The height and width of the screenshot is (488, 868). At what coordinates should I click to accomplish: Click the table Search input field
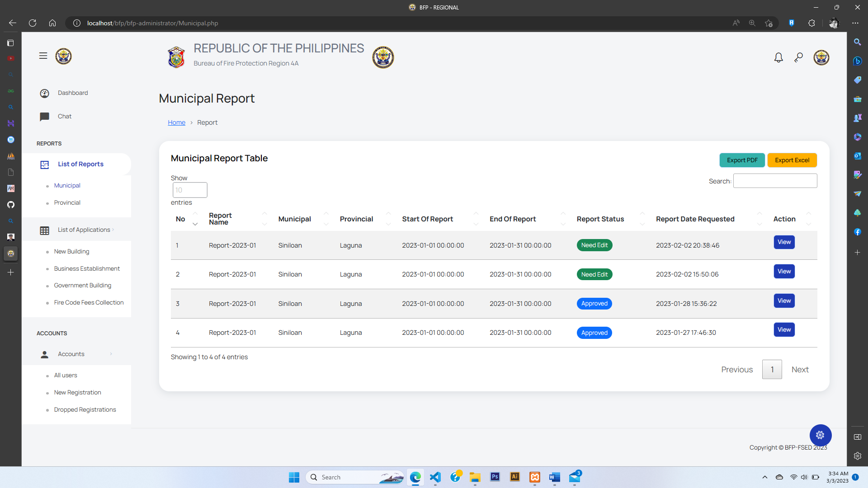tap(775, 181)
